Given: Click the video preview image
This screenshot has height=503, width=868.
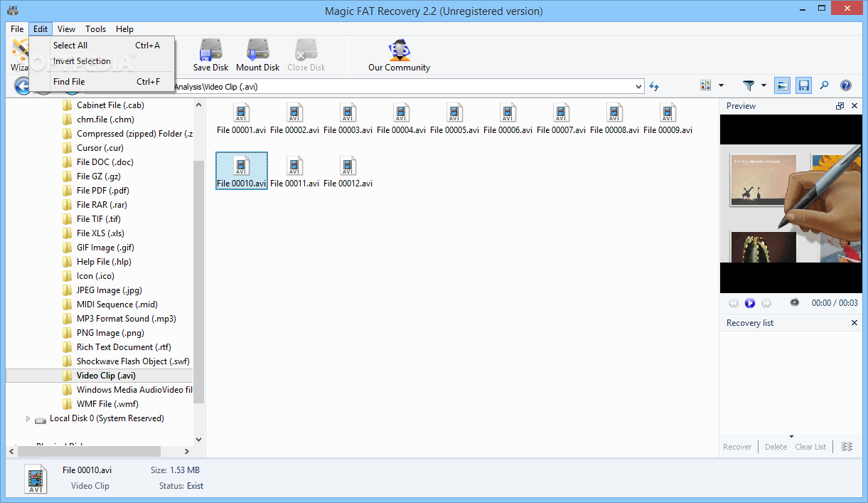Looking at the screenshot, I should pyautogui.click(x=791, y=203).
